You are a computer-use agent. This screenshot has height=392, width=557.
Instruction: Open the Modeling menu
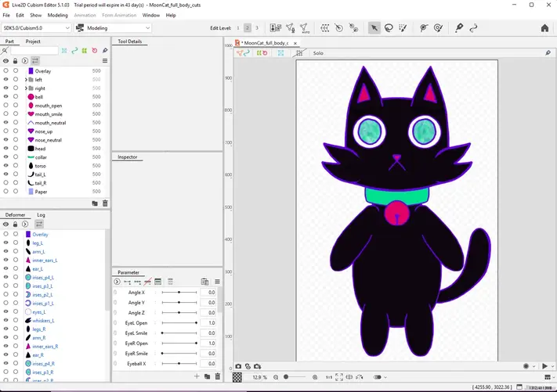[57, 15]
